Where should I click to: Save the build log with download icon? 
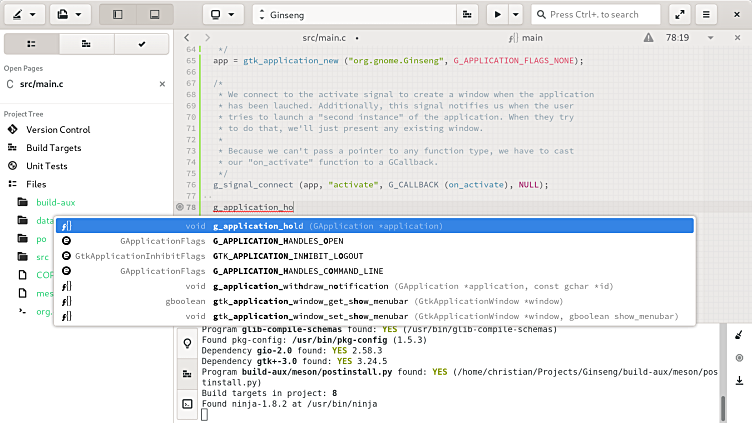[x=738, y=380]
